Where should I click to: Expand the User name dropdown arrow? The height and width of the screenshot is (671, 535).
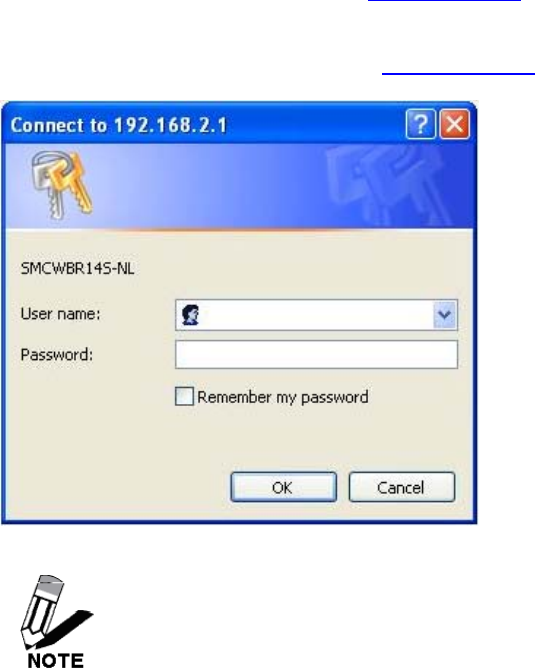click(x=444, y=315)
